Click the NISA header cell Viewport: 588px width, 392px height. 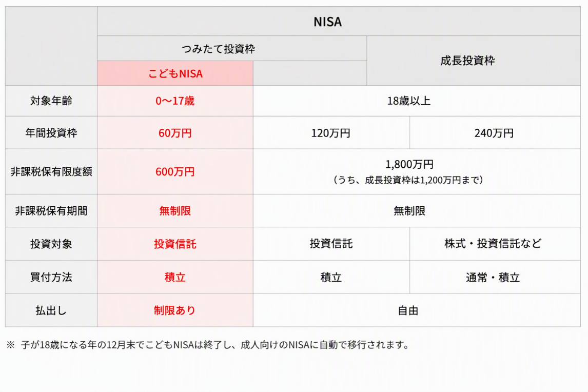[x=339, y=22]
